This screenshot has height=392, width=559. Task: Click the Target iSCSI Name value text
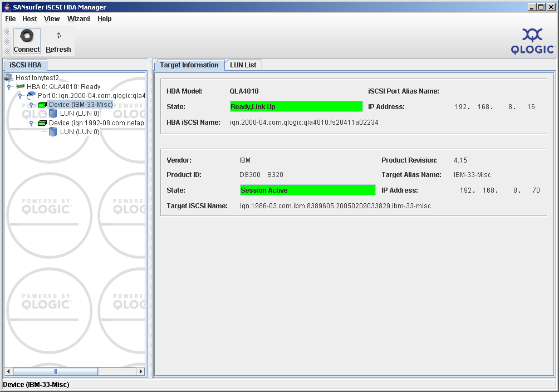[x=335, y=206]
